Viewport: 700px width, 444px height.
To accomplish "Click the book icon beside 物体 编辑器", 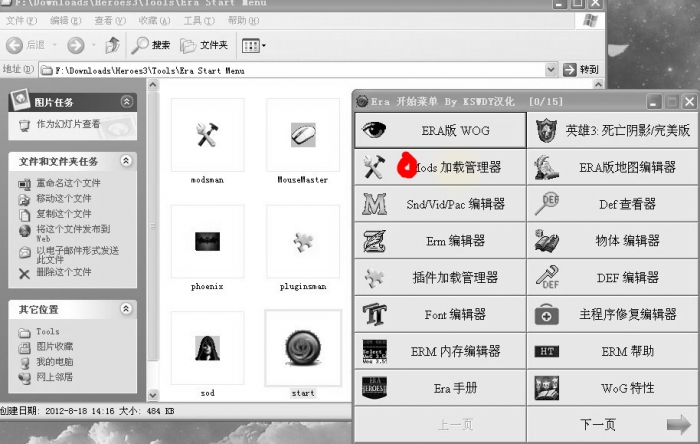I will point(546,241).
